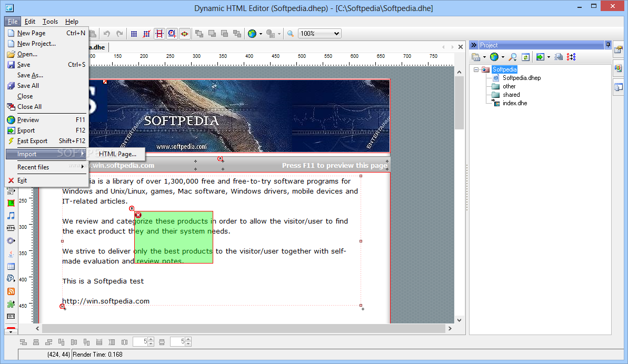
Task: Click the PayPal tool in left toolbox
Action: [x=11, y=278]
